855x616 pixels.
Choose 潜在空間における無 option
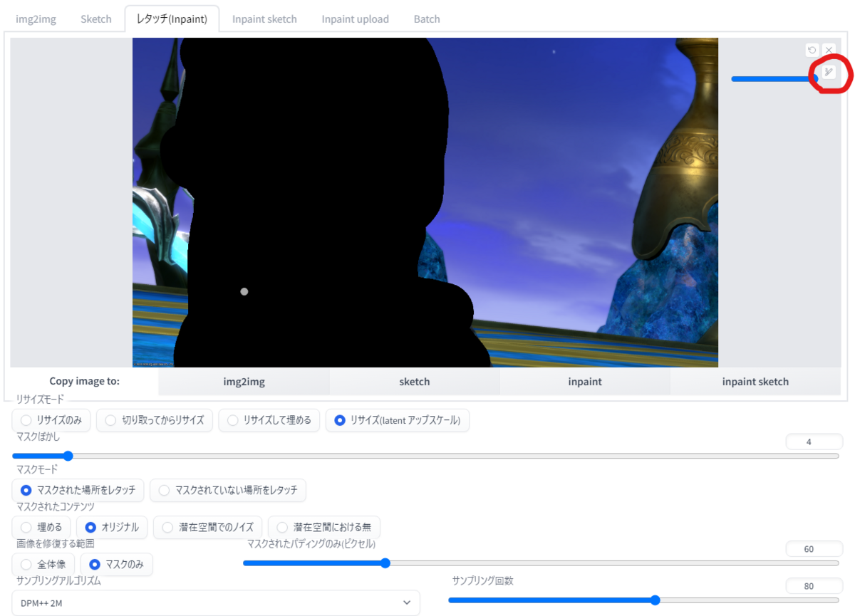(x=324, y=528)
